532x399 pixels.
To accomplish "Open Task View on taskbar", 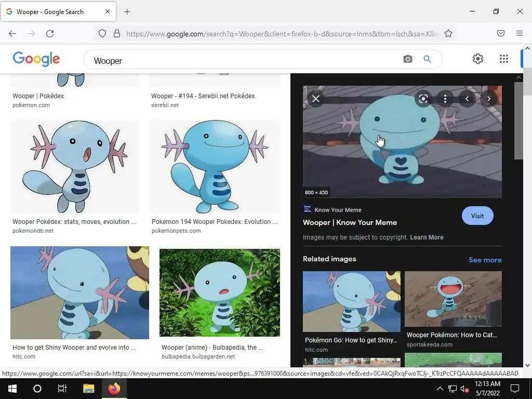I will tap(62, 389).
